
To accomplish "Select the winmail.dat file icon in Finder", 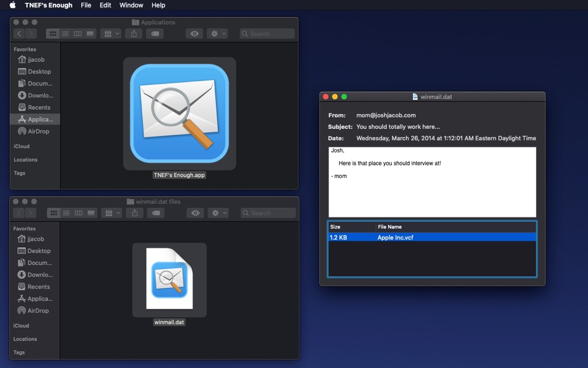I will point(169,279).
